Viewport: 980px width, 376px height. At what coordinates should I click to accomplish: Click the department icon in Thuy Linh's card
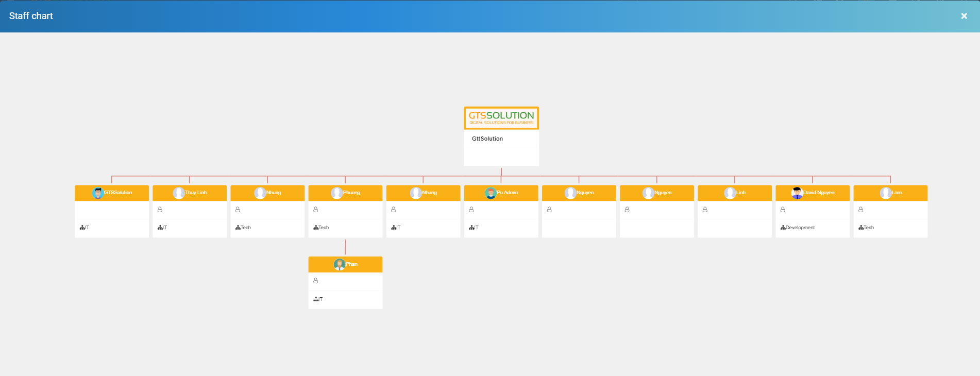160,228
